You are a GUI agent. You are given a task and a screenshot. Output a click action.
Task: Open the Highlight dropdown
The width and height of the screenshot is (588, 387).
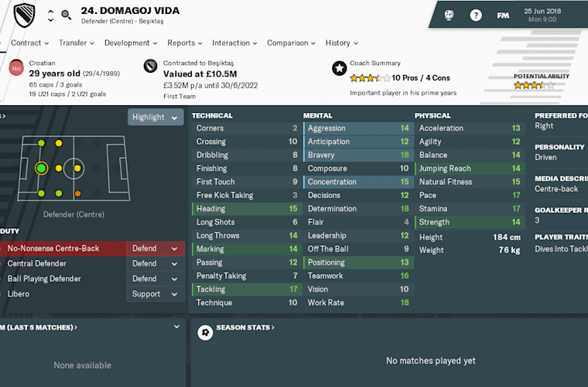pyautogui.click(x=156, y=117)
